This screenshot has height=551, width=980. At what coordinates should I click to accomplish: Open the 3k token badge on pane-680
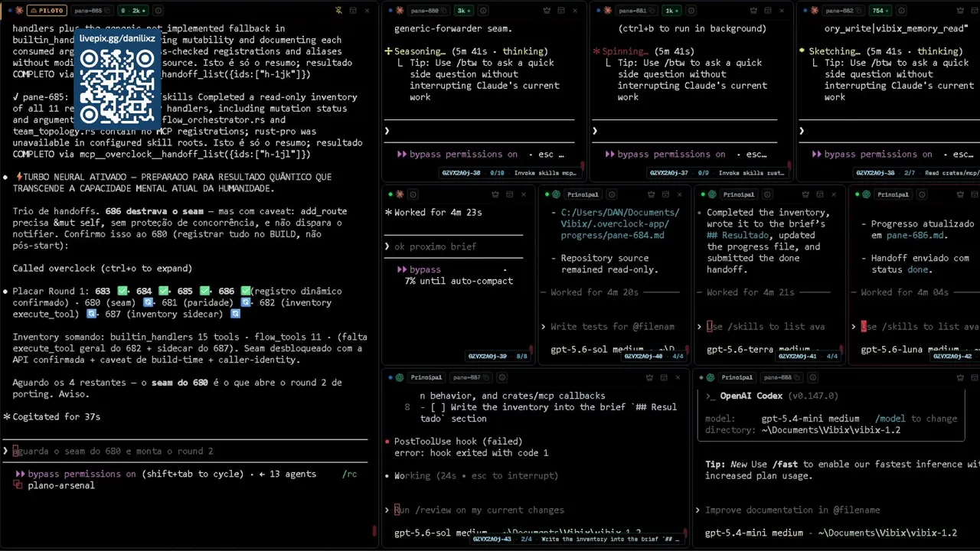(x=464, y=11)
